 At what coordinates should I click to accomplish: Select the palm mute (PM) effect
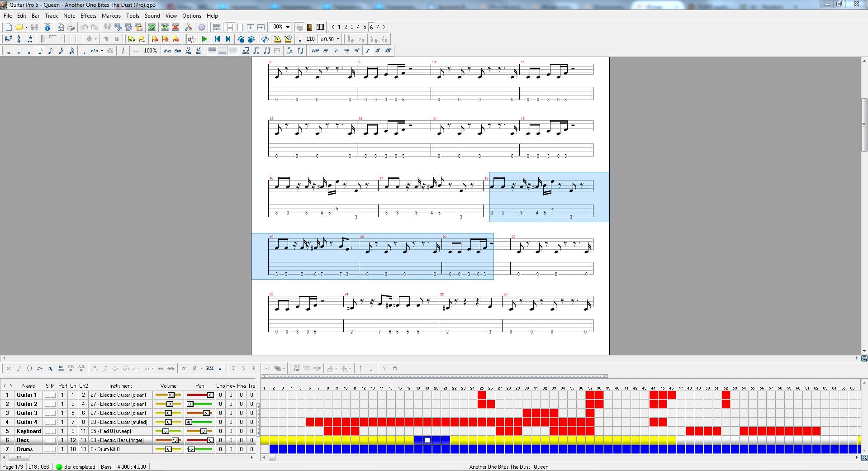click(x=210, y=368)
